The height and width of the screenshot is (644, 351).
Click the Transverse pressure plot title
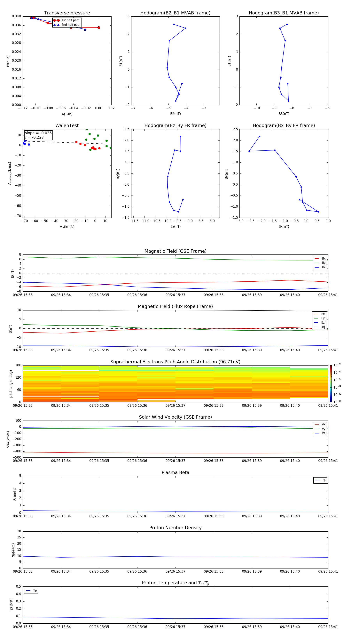67,13
